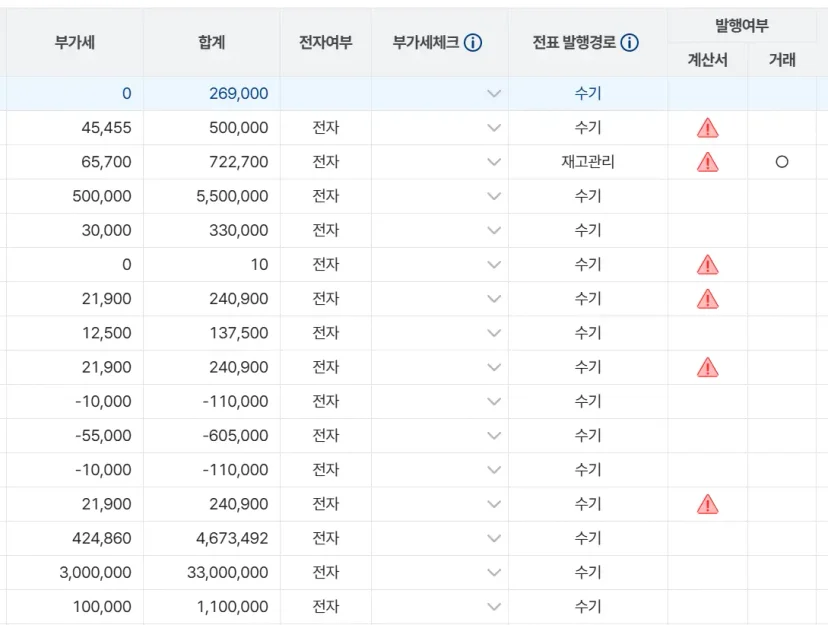Click the 부가세체크 column header label
This screenshot has height=625, width=828.
click(x=426, y=42)
